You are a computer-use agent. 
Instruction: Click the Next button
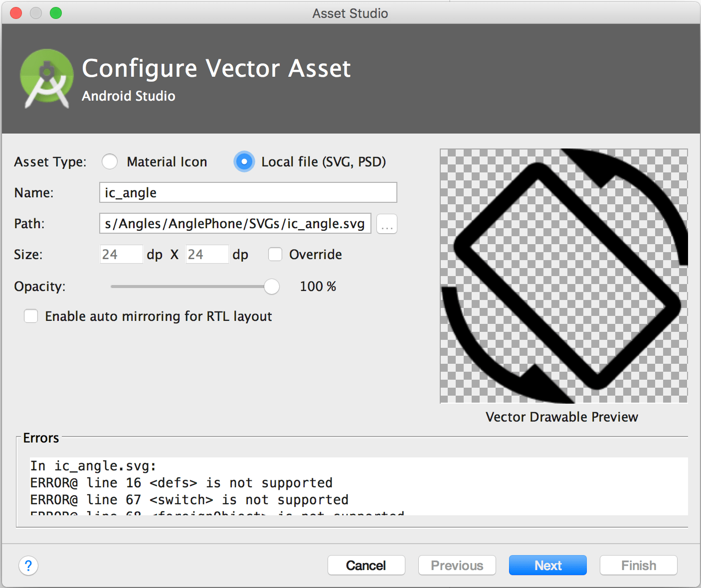[x=547, y=565]
